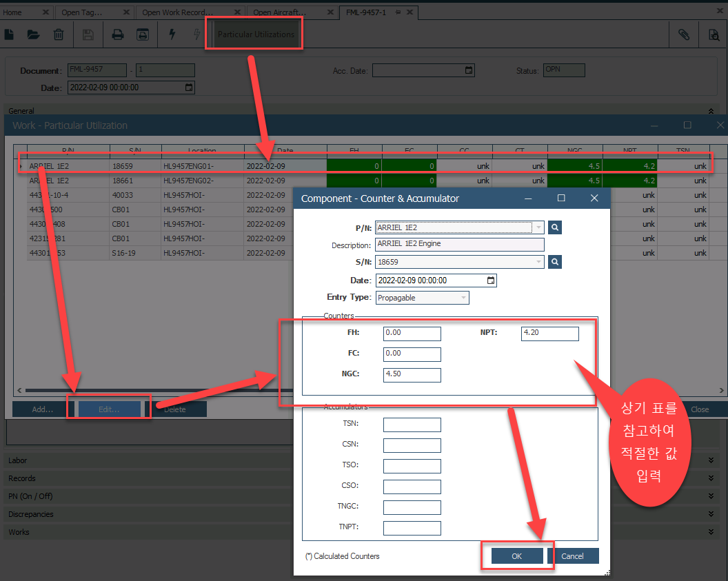Click the trash Delete toolbar icon
The width and height of the screenshot is (728, 581).
click(59, 34)
